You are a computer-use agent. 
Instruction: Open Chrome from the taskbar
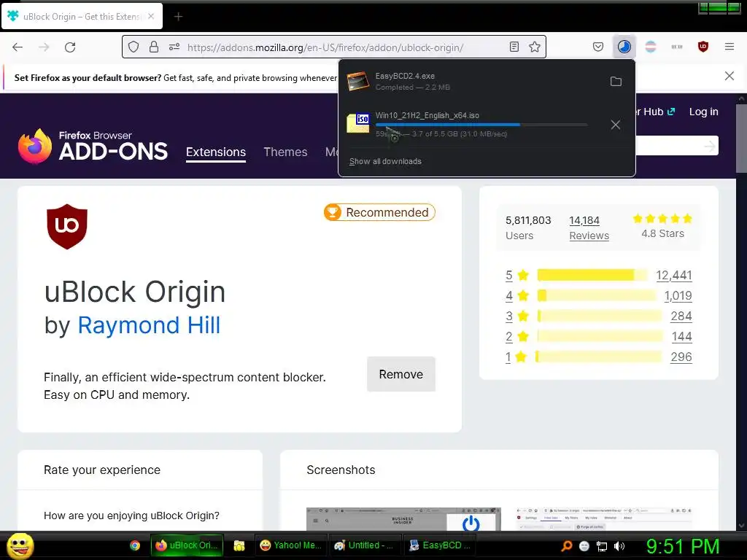pyautogui.click(x=135, y=545)
